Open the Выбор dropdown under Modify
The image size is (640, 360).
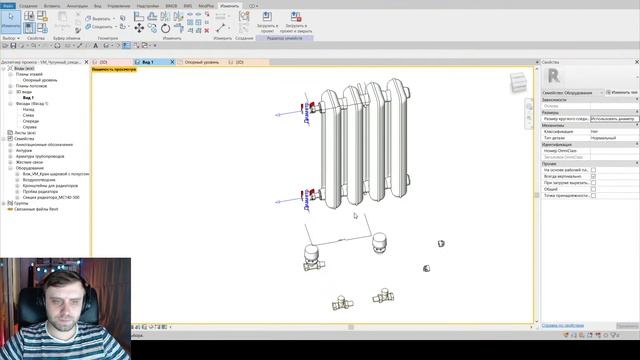click(x=11, y=38)
